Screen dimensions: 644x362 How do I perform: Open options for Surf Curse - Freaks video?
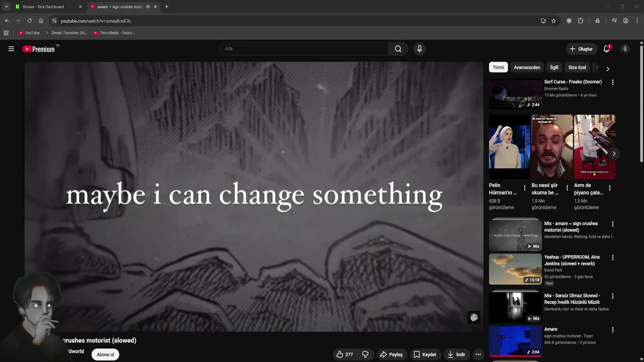(612, 82)
